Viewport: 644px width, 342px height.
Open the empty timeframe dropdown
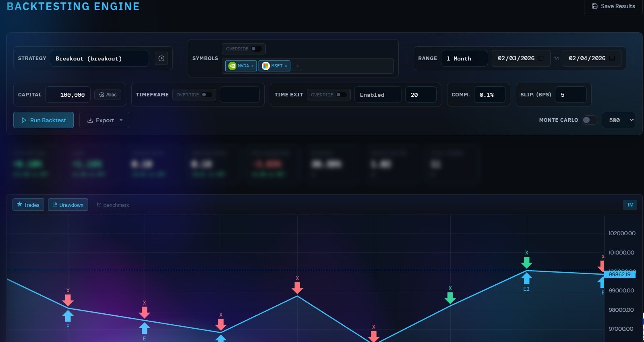240,95
